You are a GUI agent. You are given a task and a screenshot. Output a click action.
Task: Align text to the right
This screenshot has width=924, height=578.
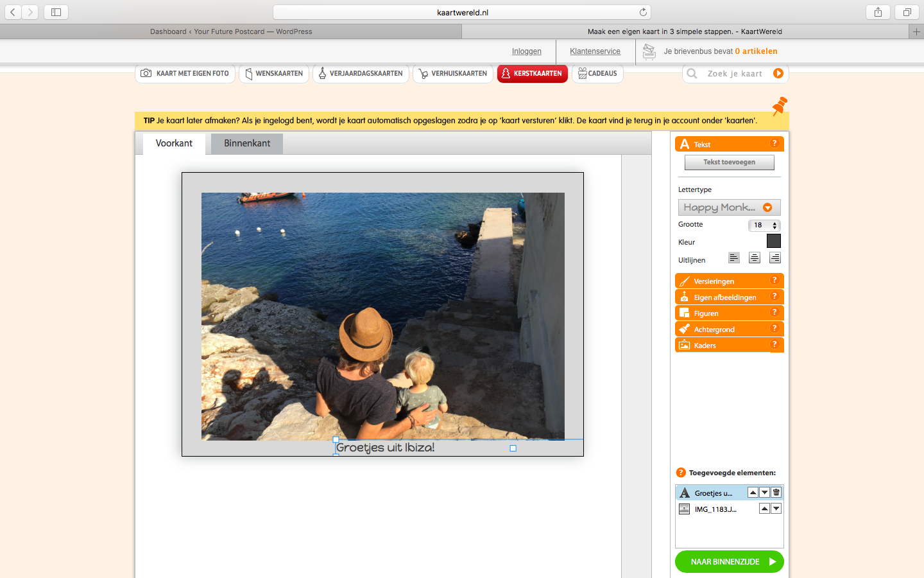click(775, 258)
